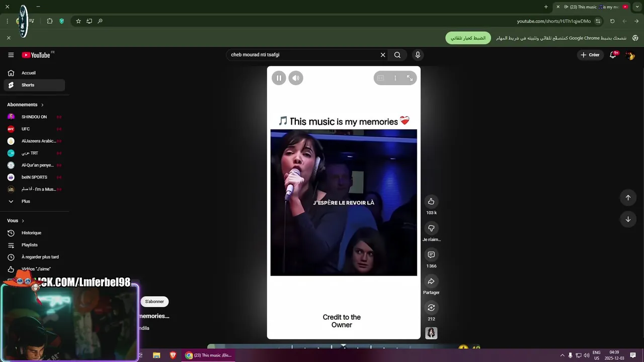Image resolution: width=644 pixels, height=362 pixels.
Task: Open the 1 366 comments panel
Action: [x=431, y=255]
